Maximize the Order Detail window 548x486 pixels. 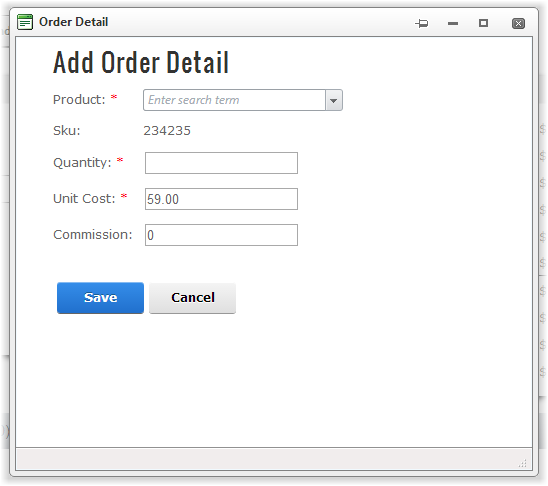click(x=483, y=23)
